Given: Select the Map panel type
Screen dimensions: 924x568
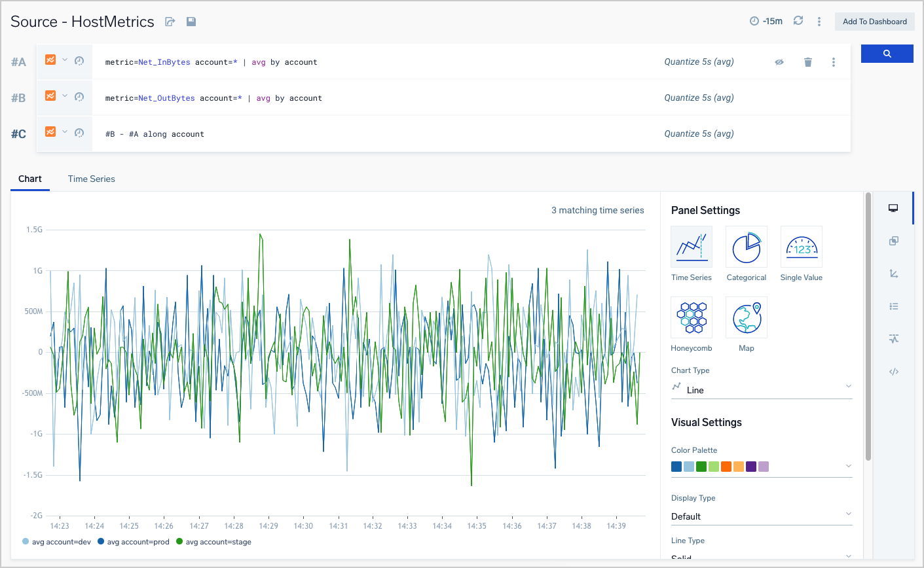Looking at the screenshot, I should click(x=746, y=317).
